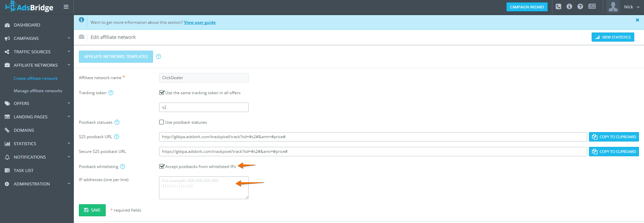The image size is (644, 223).
Task: Click the tracking token field containing s2
Action: [204, 107]
